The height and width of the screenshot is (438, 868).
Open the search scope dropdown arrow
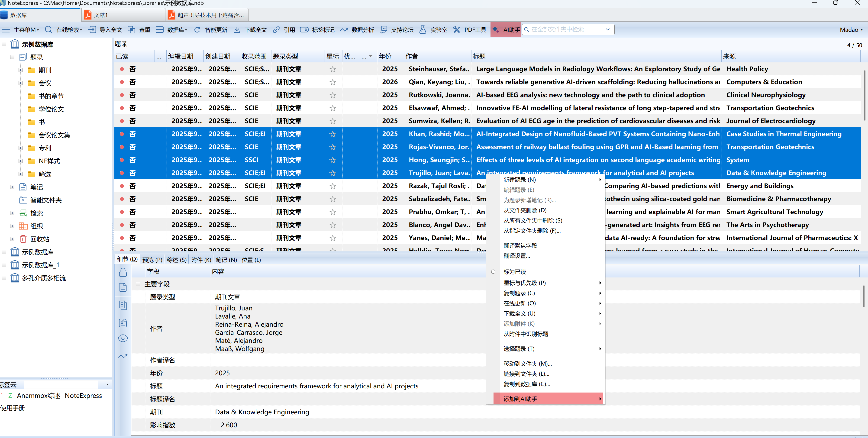[x=607, y=30]
